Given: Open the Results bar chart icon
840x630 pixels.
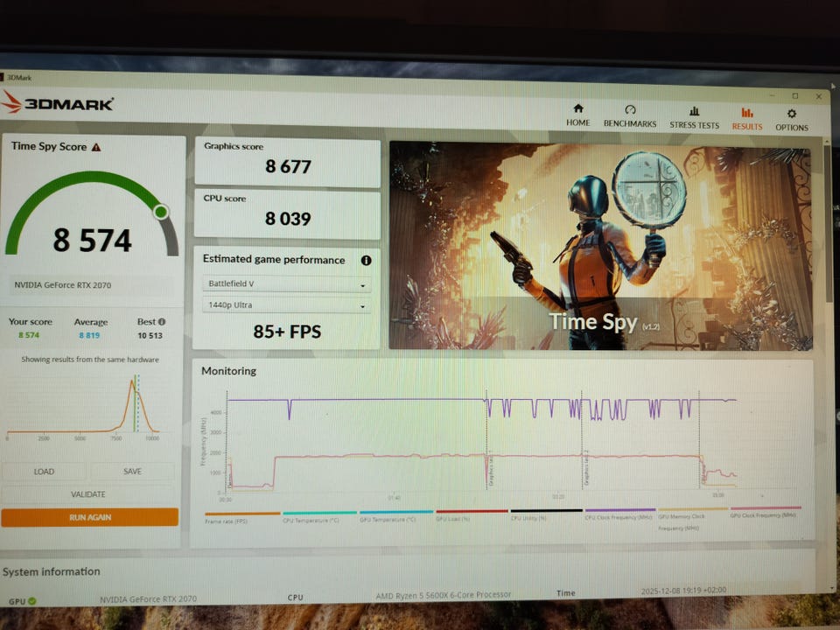Looking at the screenshot, I should coord(746,113).
